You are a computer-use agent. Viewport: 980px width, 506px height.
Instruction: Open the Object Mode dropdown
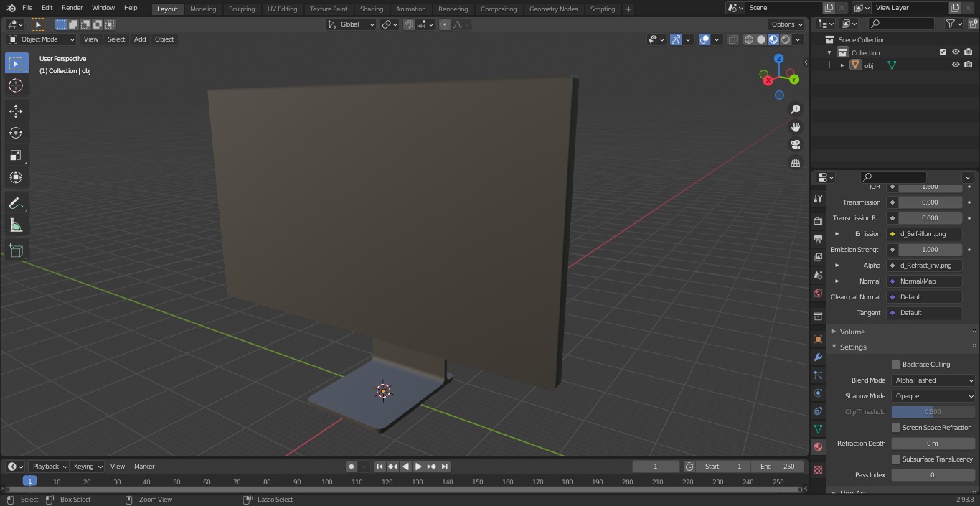[x=42, y=39]
